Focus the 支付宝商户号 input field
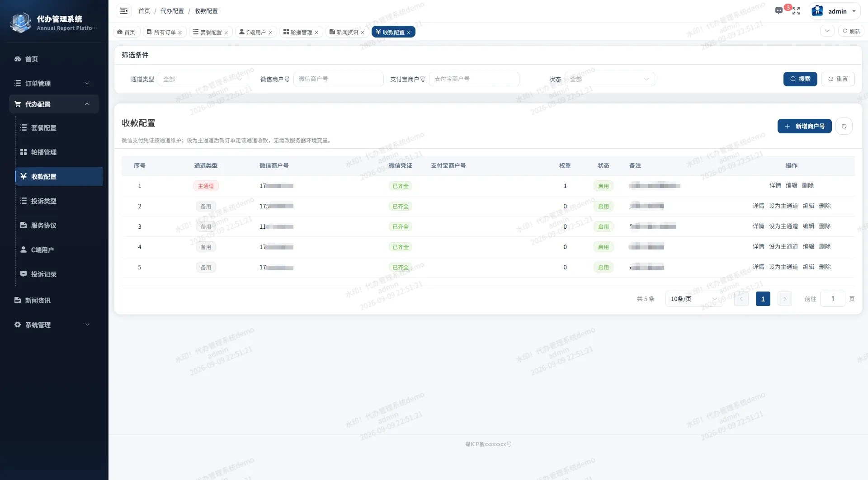Viewport: 868px width, 480px height. coord(474,79)
